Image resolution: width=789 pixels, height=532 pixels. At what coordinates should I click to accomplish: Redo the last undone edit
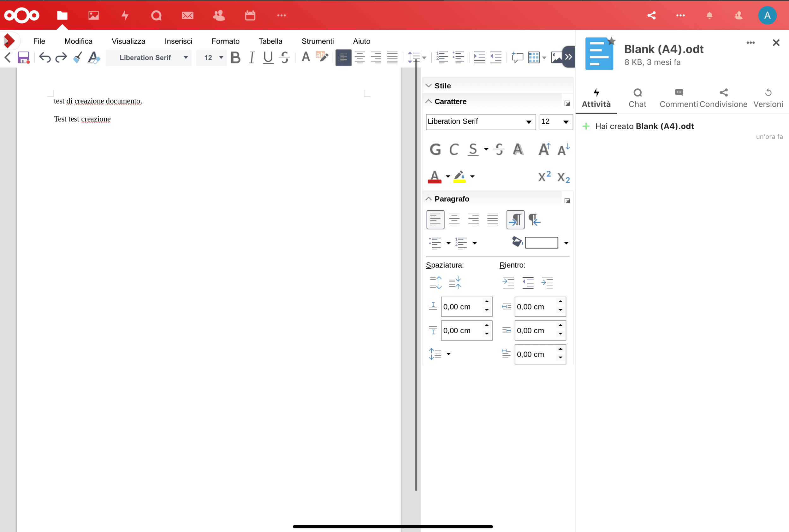click(61, 57)
